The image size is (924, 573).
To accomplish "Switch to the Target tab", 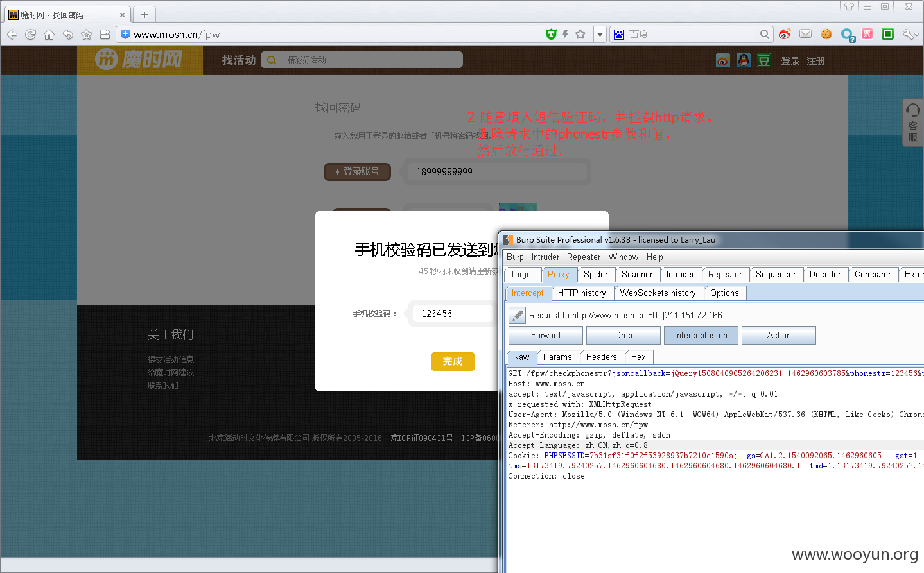I will [x=522, y=275].
